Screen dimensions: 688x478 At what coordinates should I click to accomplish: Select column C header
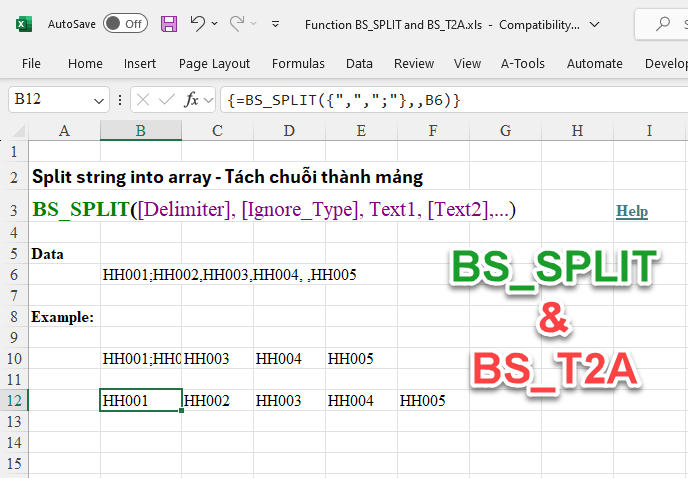tap(217, 131)
